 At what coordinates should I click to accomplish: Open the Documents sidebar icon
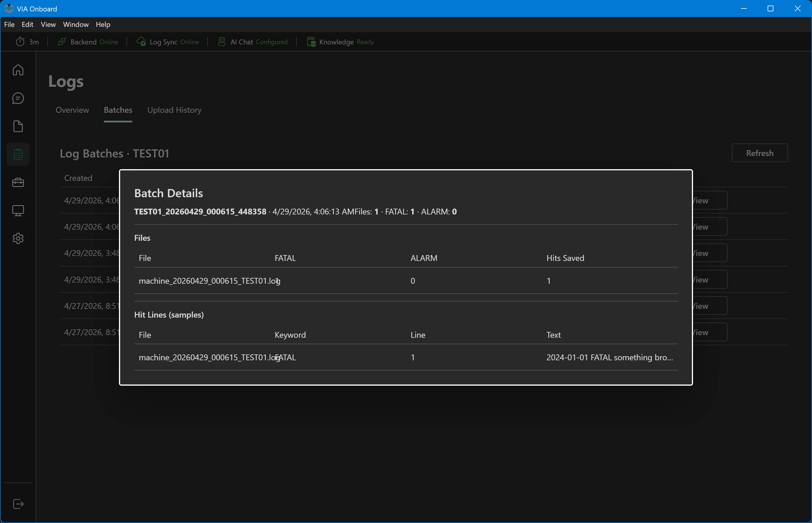(x=18, y=126)
